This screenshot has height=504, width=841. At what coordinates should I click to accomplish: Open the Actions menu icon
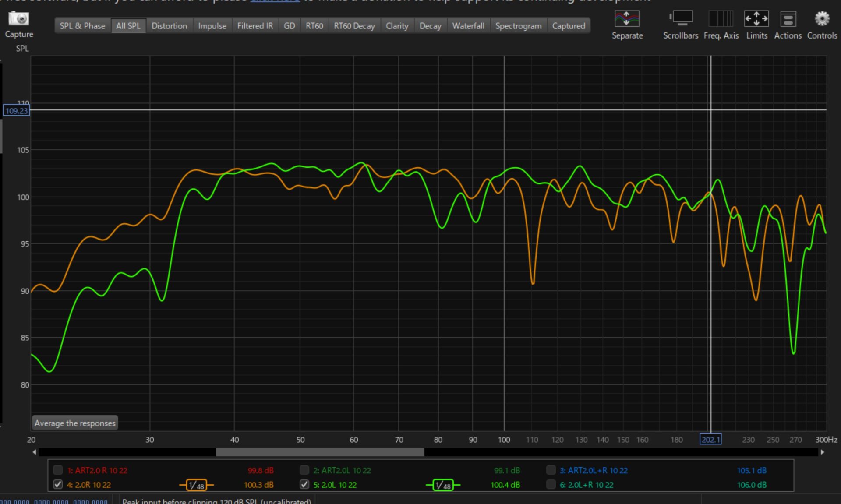point(788,19)
